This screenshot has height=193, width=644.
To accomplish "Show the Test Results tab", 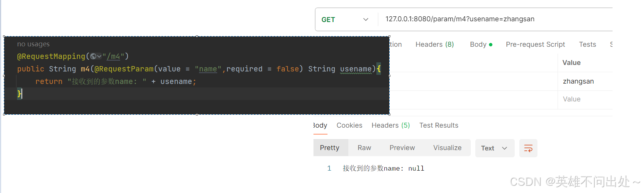I will (x=439, y=125).
